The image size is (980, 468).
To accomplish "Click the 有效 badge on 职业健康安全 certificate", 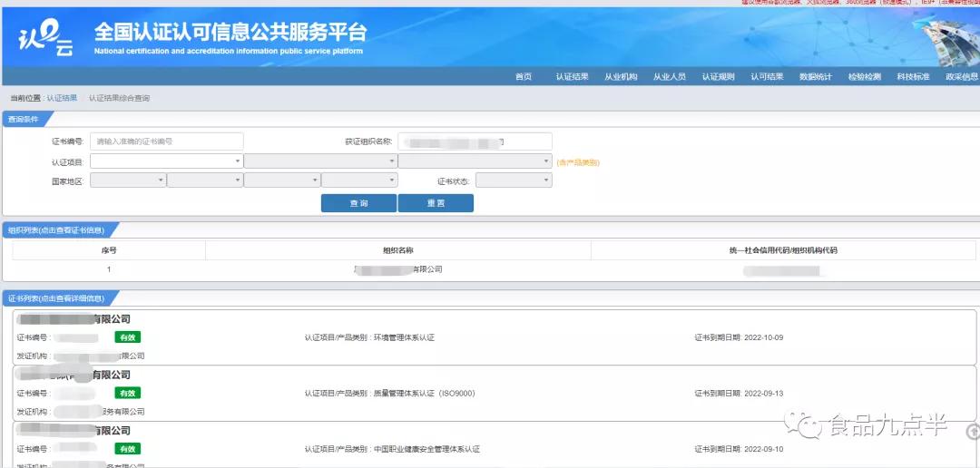I will tap(128, 449).
